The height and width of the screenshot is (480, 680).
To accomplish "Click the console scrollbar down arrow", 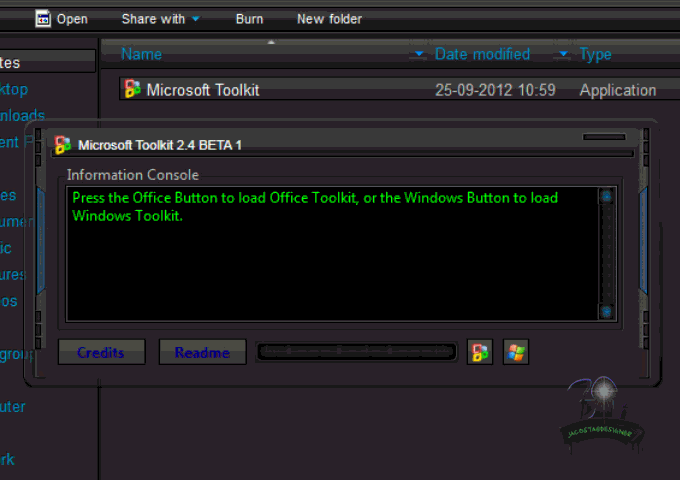I will tap(606, 311).
